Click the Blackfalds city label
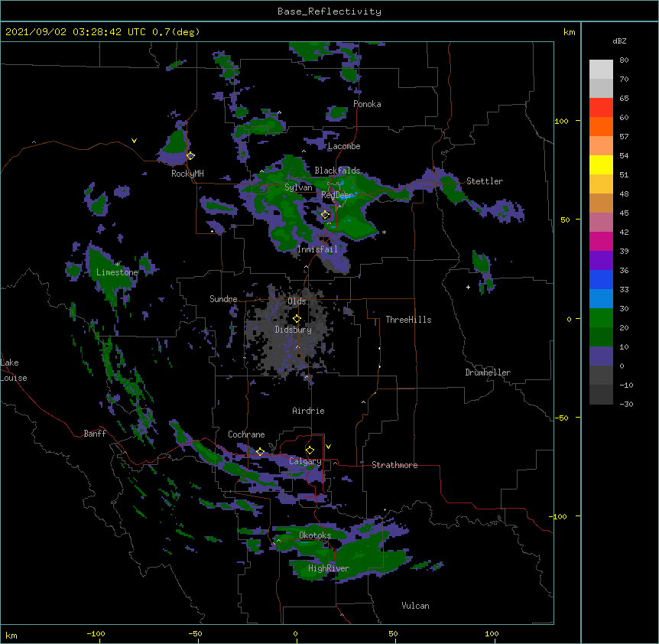Image resolution: width=659 pixels, height=644 pixels. (337, 171)
